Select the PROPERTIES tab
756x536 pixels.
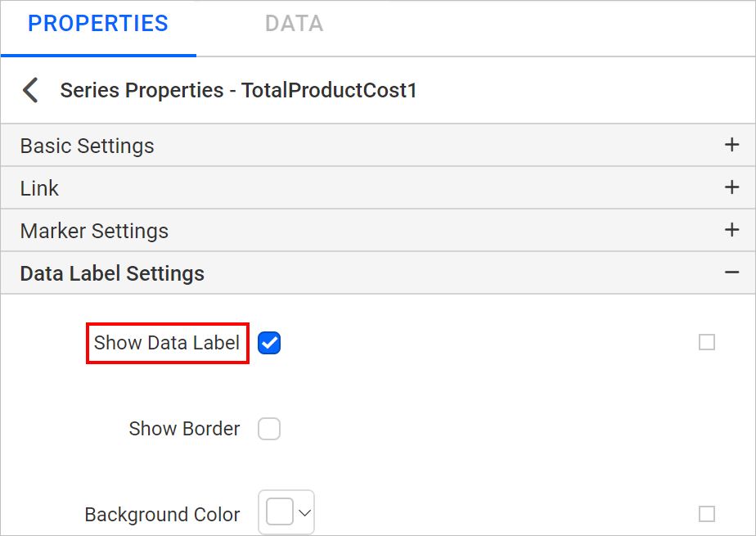click(97, 23)
